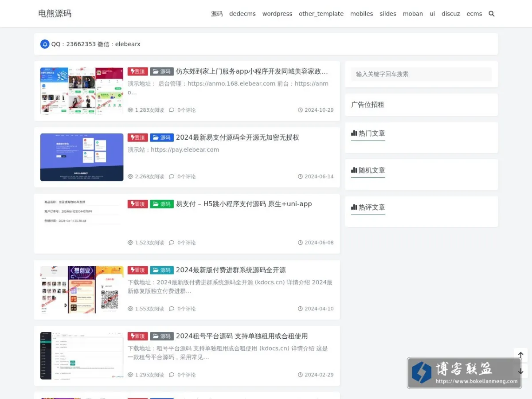Viewport: 532px width, 399px height.
Task: Click the 广告位招租 sidebar text
Action: (368, 105)
